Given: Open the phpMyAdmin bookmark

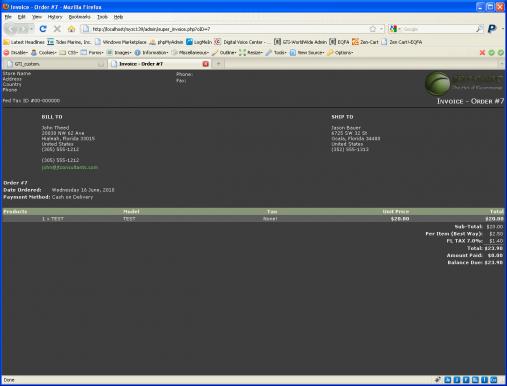Looking at the screenshot, I should point(166,42).
